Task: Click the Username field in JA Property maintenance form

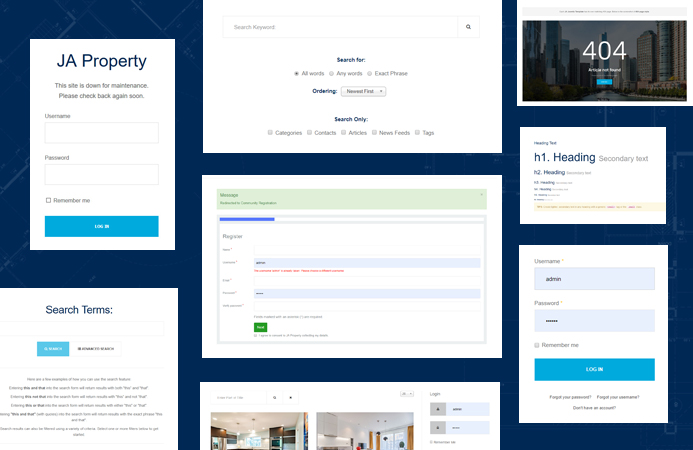Action: [102, 133]
